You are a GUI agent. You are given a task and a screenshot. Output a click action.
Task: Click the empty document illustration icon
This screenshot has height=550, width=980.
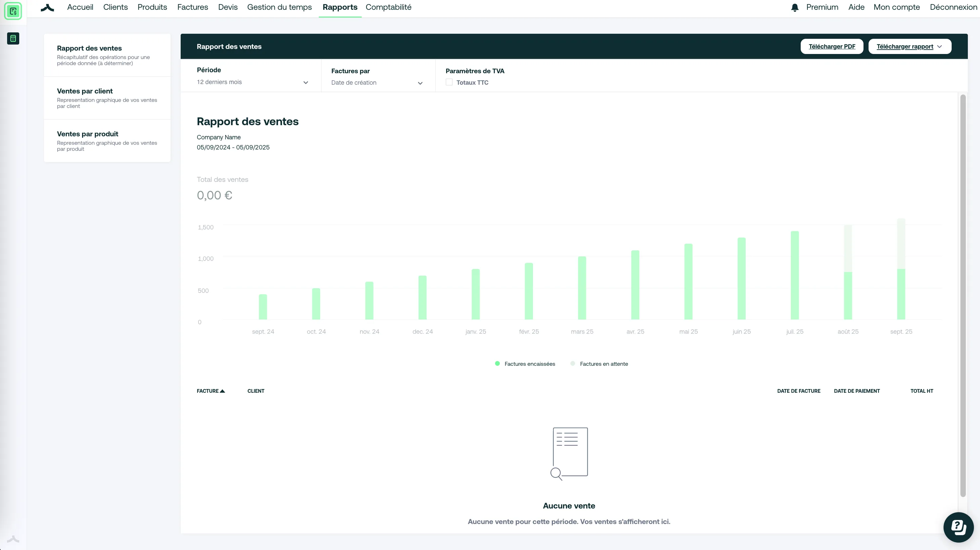569,454
